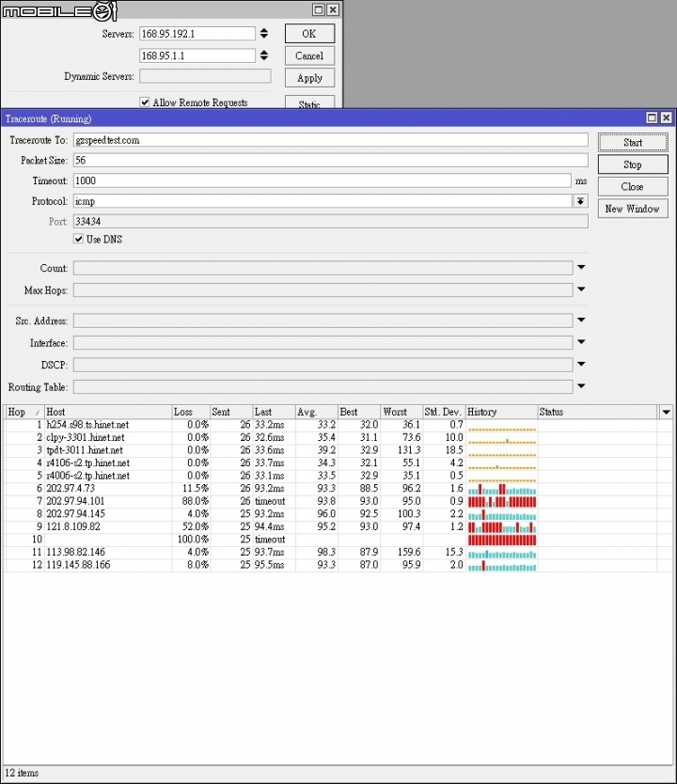Click Start button in Traceroute window
The height and width of the screenshot is (784, 677).
coord(633,143)
